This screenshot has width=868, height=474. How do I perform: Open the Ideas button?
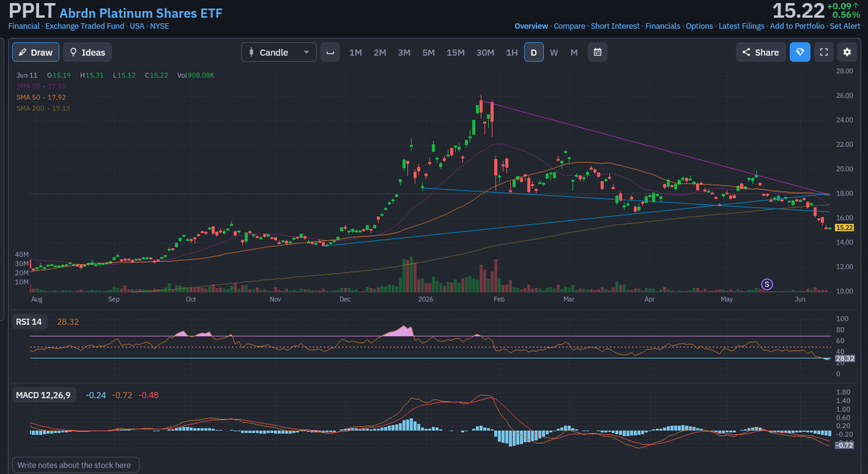88,52
